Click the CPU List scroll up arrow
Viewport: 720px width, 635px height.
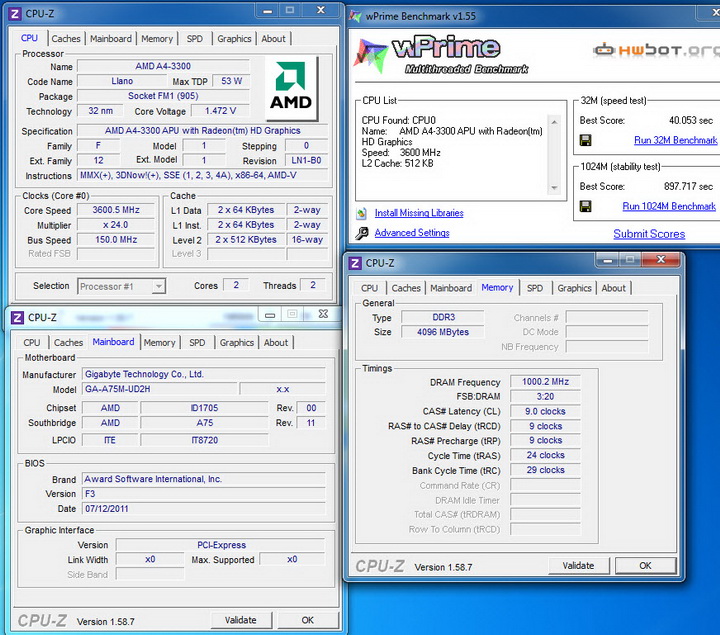tap(554, 122)
